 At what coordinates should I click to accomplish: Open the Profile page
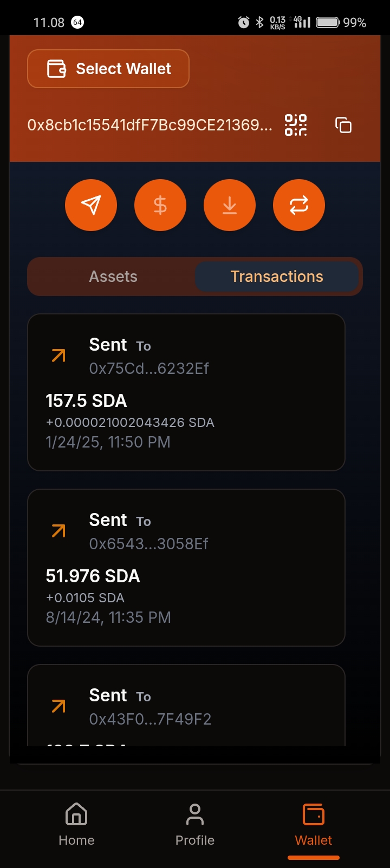(x=195, y=824)
